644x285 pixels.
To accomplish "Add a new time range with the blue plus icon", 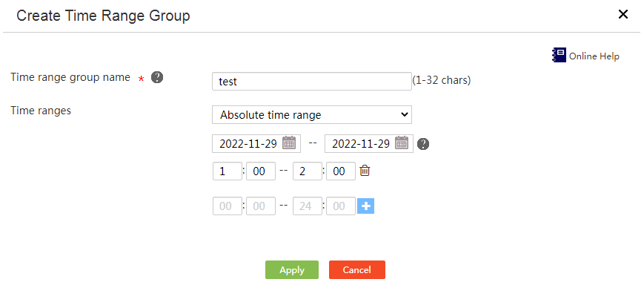I will [365, 206].
